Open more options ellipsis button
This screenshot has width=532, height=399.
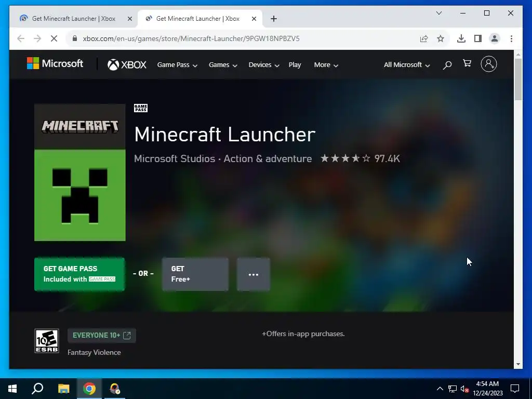(254, 274)
